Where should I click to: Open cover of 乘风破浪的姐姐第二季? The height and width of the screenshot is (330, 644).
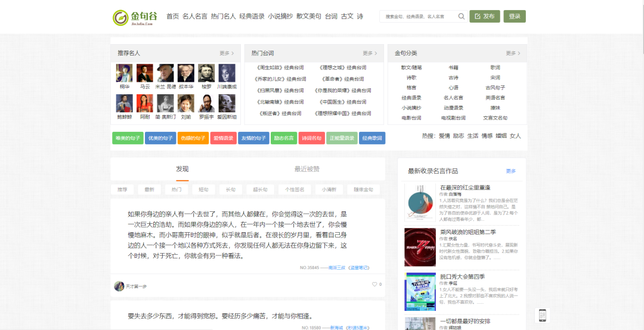420,247
